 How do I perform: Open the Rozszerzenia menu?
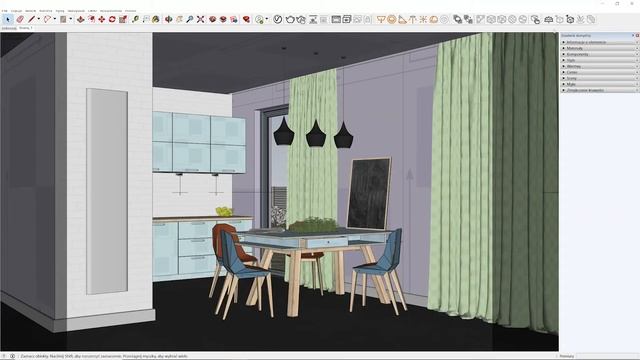click(111, 11)
